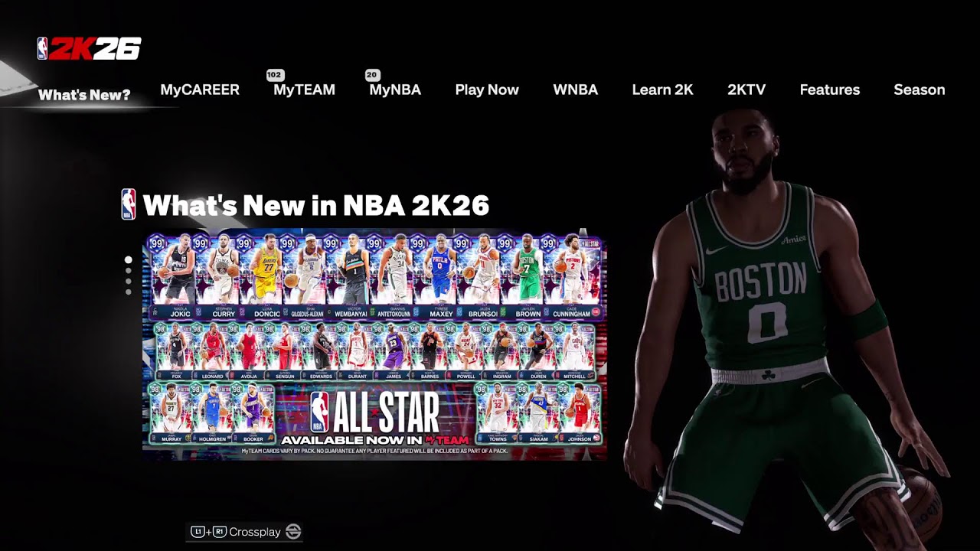Click the Mitchell 98 player card
This screenshot has height=551, width=980.
point(576,351)
